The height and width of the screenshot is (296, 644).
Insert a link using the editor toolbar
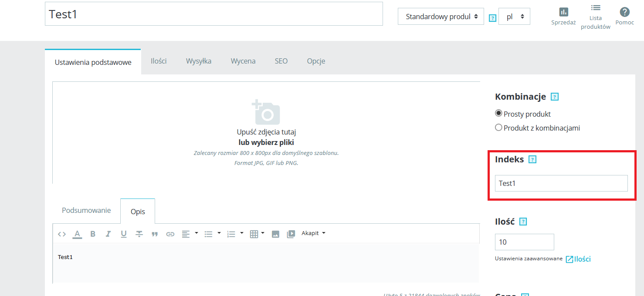(170, 234)
